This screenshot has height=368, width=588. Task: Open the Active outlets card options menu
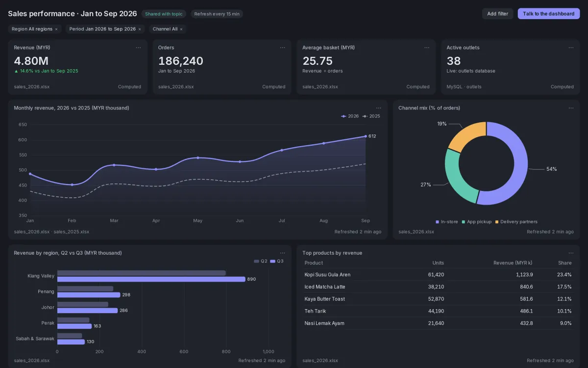tap(571, 48)
